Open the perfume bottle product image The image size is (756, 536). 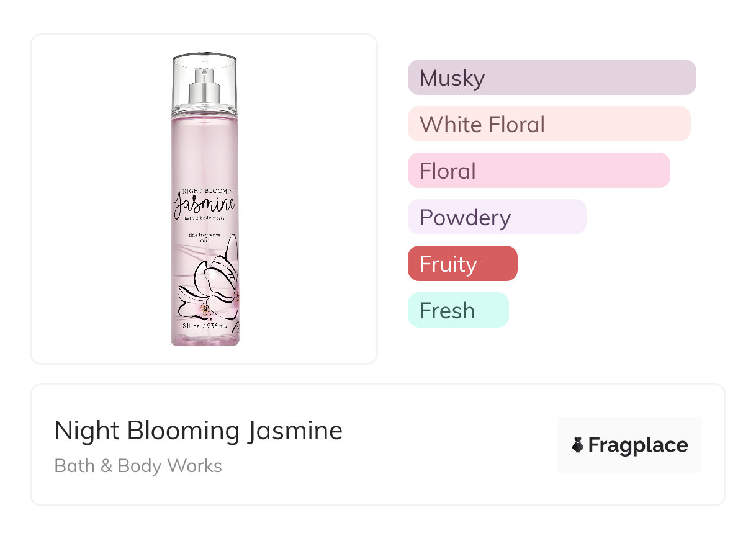[x=204, y=199]
